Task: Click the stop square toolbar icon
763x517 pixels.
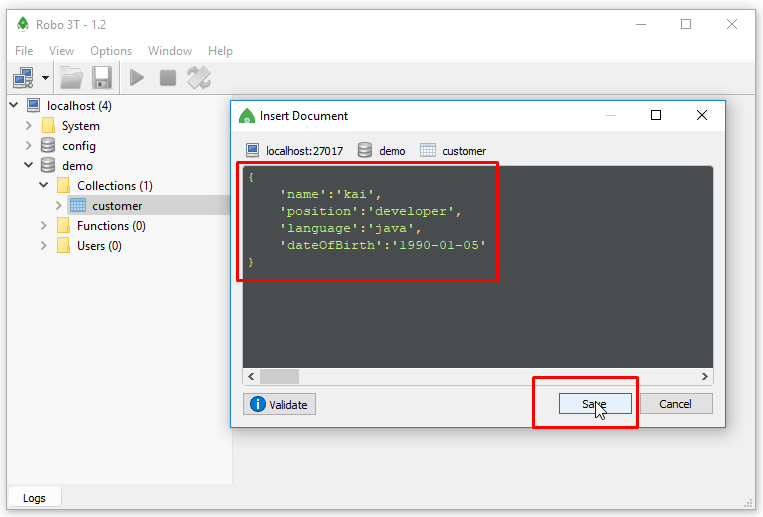Action: click(x=168, y=78)
